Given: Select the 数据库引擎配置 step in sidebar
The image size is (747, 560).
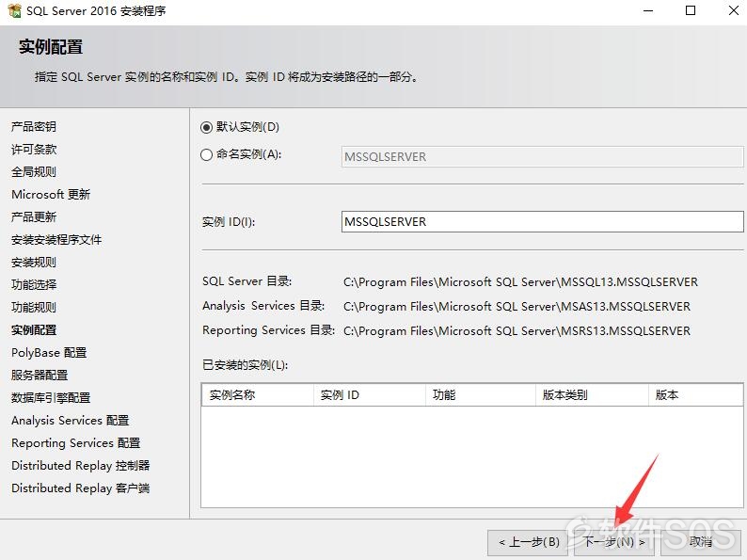Looking at the screenshot, I should click(51, 397).
